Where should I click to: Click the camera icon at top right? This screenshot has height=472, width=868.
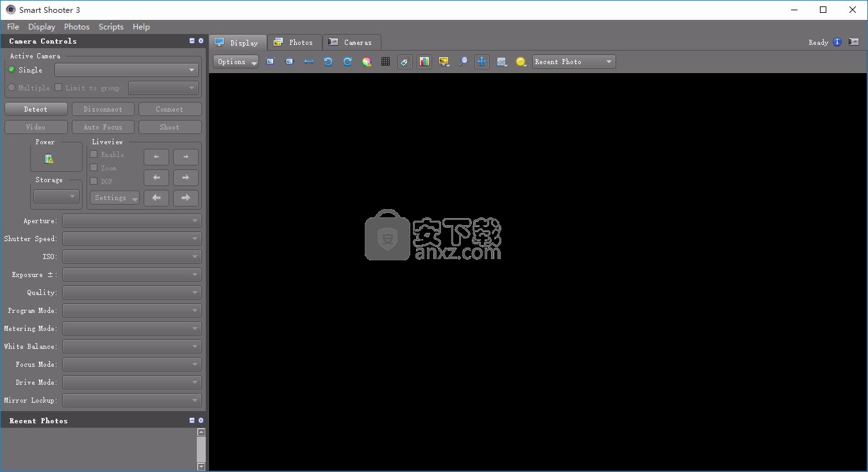tap(854, 42)
